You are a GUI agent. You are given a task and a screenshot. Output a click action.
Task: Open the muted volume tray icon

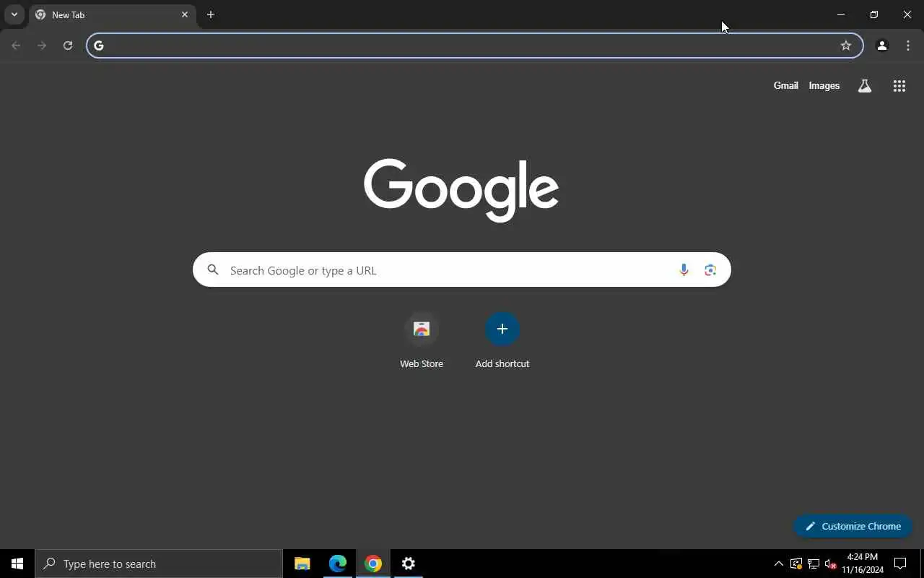[831, 564]
